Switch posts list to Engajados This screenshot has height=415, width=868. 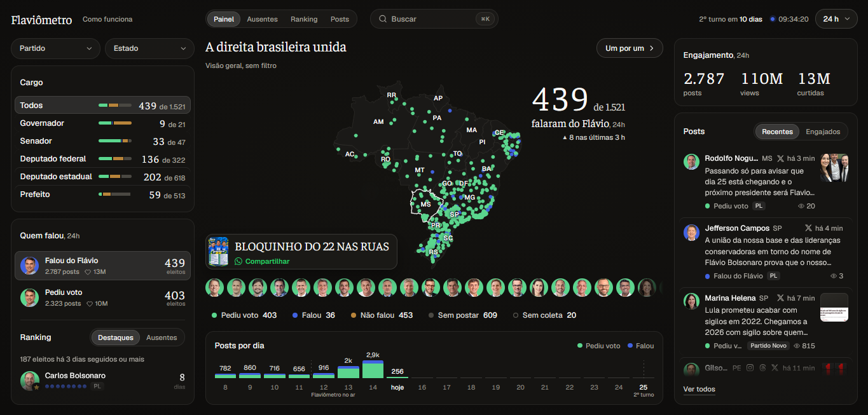[823, 132]
